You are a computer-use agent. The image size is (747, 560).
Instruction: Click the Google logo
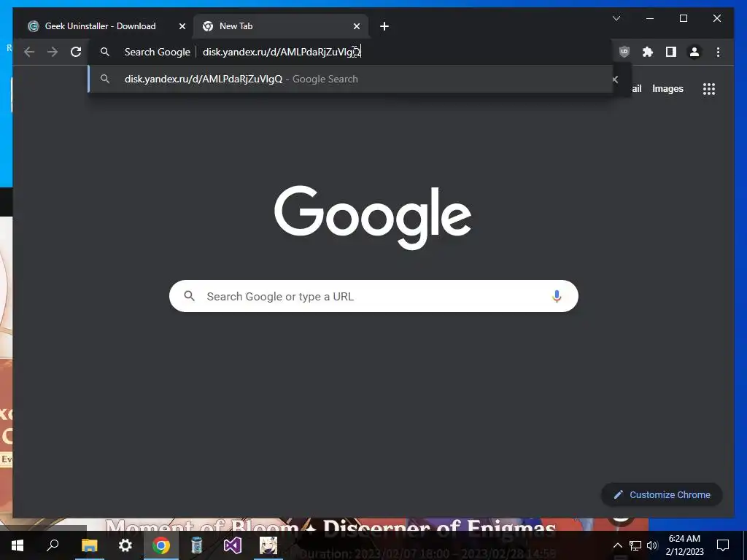point(373,217)
